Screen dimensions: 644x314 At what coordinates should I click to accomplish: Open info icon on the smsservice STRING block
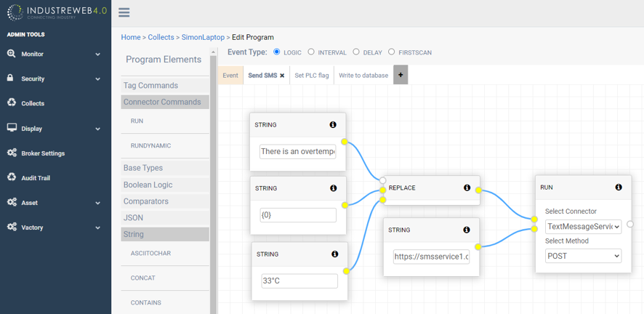click(x=467, y=230)
